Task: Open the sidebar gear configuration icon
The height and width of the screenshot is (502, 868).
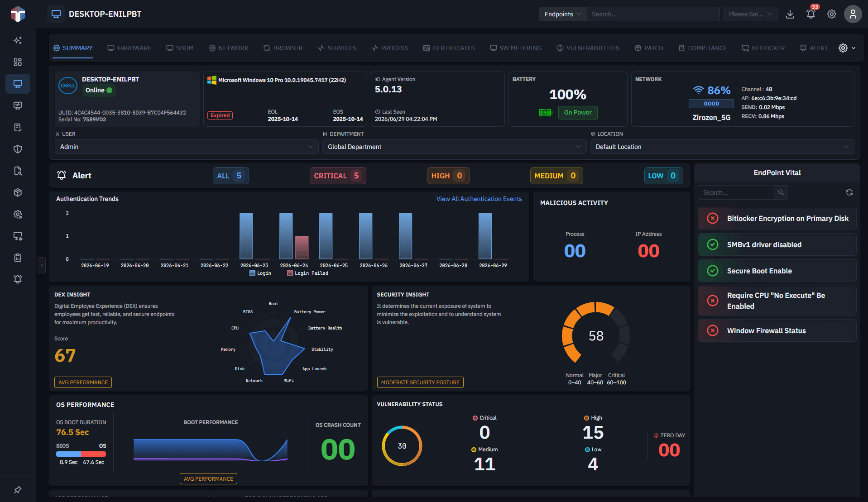Action: pos(18,214)
